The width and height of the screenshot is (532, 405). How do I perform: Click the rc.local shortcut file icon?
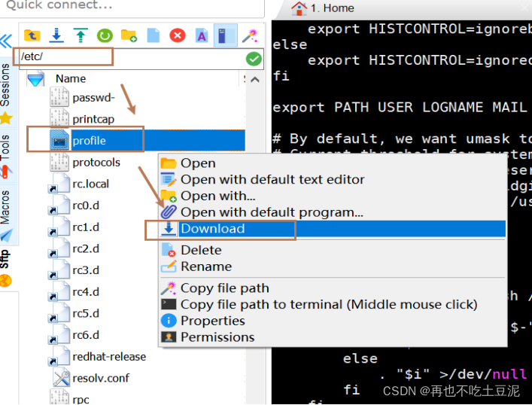click(59, 184)
